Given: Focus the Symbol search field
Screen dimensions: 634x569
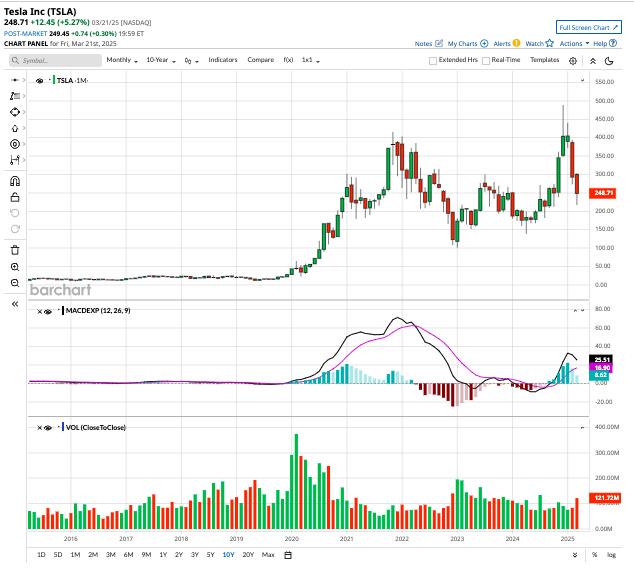Looking at the screenshot, I should (55, 61).
